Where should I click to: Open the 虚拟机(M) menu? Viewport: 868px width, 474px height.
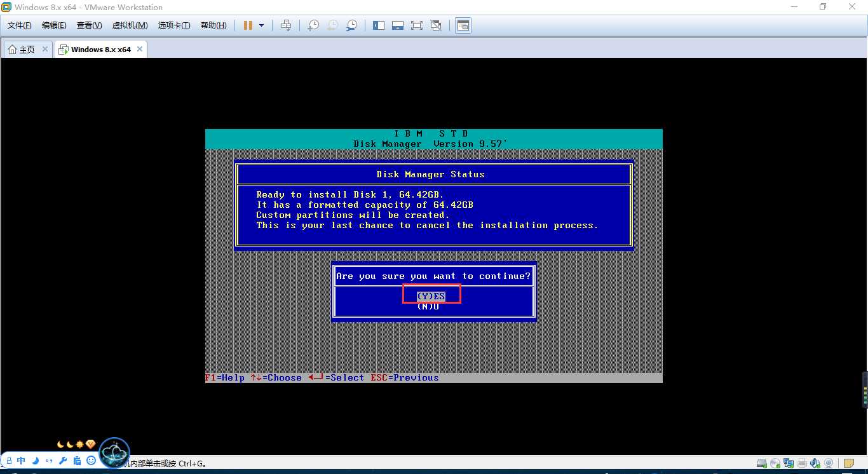click(x=130, y=25)
